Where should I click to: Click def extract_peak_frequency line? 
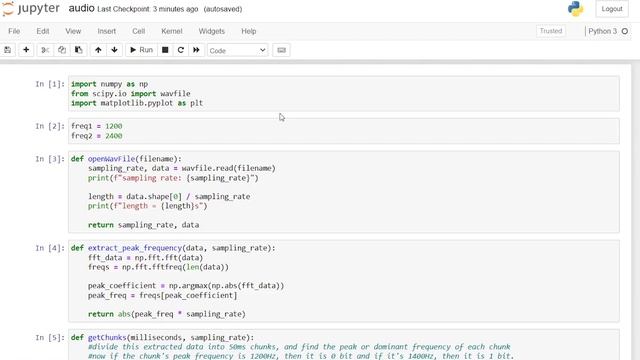tap(173, 248)
